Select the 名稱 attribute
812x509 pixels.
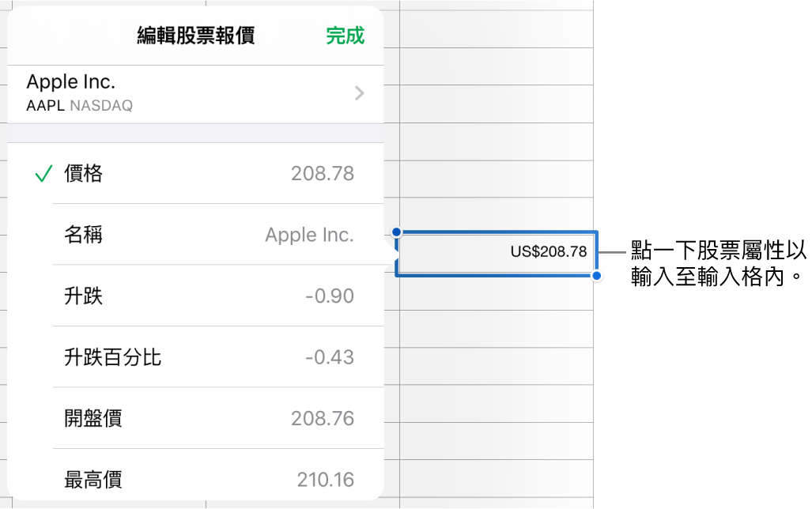(85, 234)
